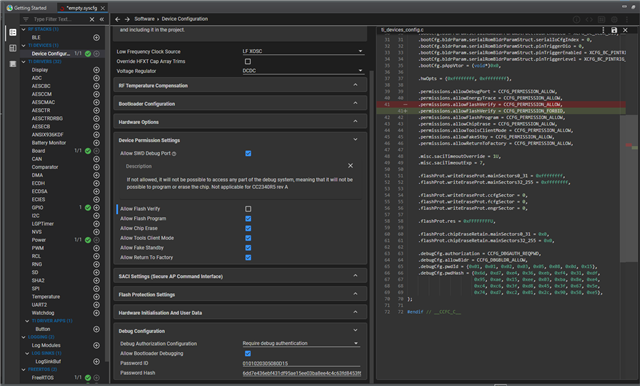Collapse Device Permission Settings section
The image size is (640, 386).
[240, 140]
